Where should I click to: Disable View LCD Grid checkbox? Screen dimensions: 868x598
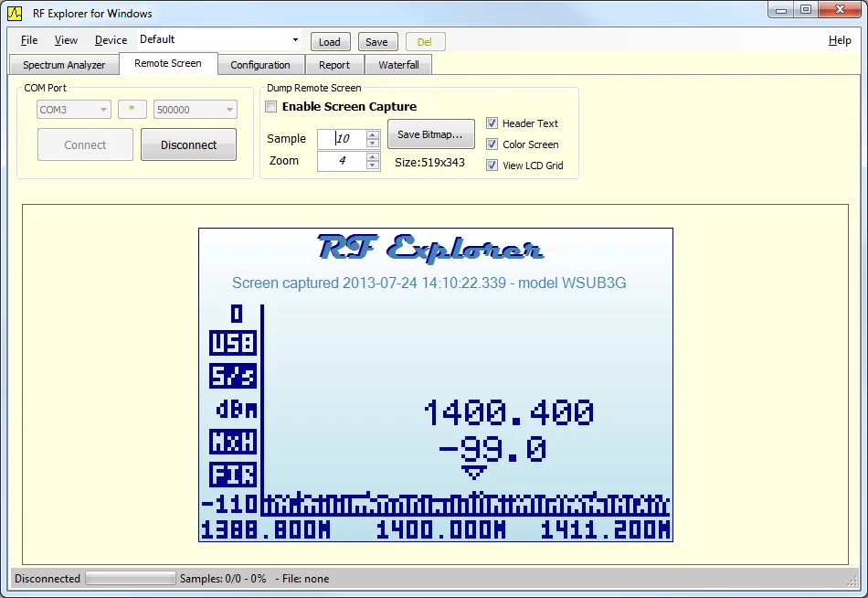492,166
